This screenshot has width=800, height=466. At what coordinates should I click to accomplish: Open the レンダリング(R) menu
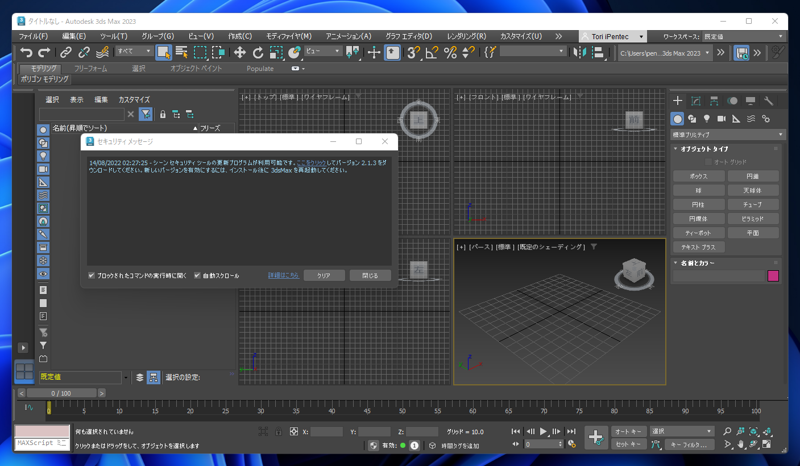tap(466, 36)
